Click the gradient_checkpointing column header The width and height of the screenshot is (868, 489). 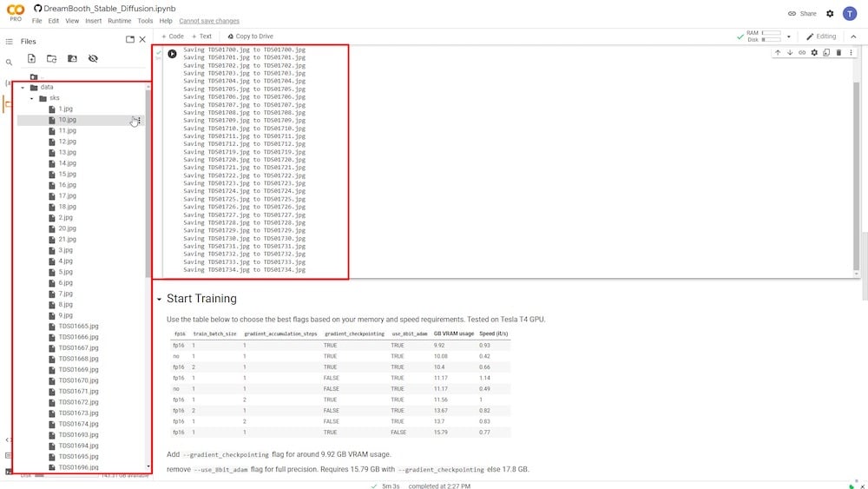[354, 334]
